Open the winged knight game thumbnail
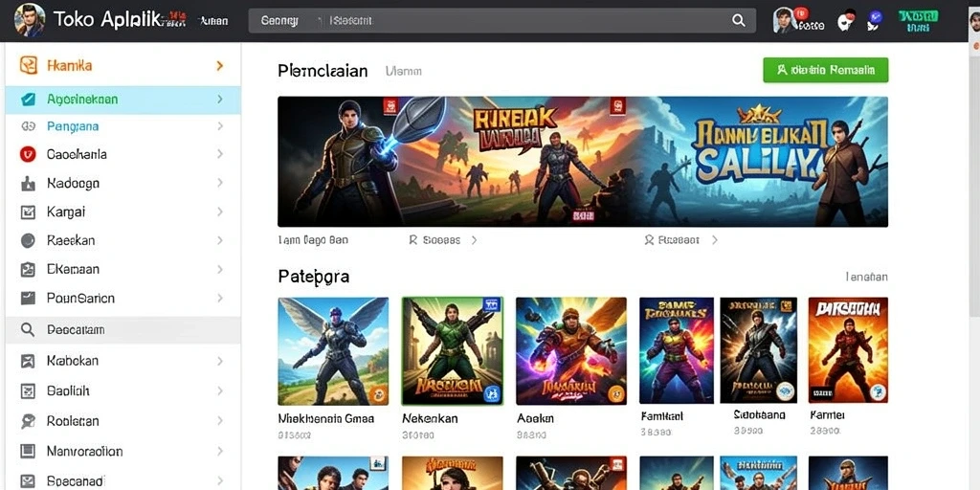This screenshot has height=490, width=980. point(333,351)
